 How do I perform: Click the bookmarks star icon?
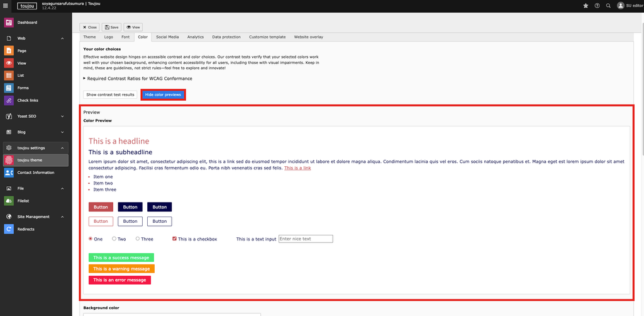586,6
